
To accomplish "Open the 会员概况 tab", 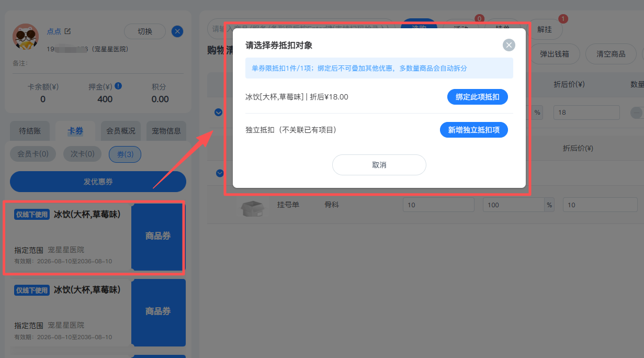I will point(121,131).
